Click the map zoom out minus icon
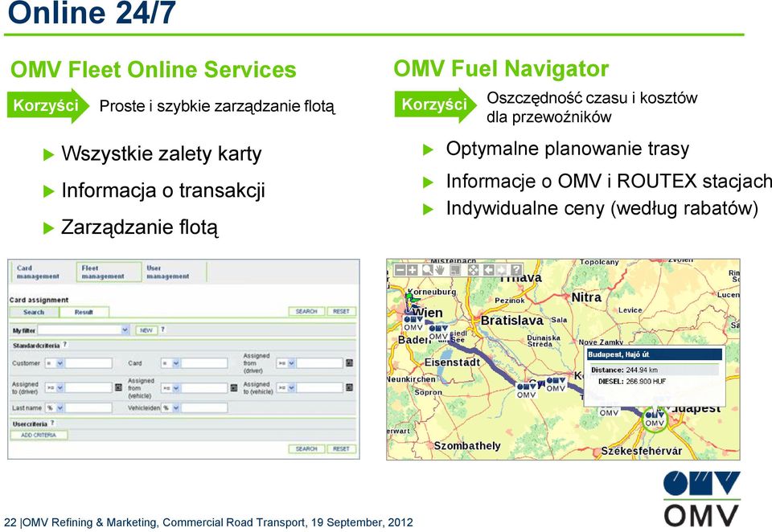The image size is (772, 532). (x=400, y=270)
